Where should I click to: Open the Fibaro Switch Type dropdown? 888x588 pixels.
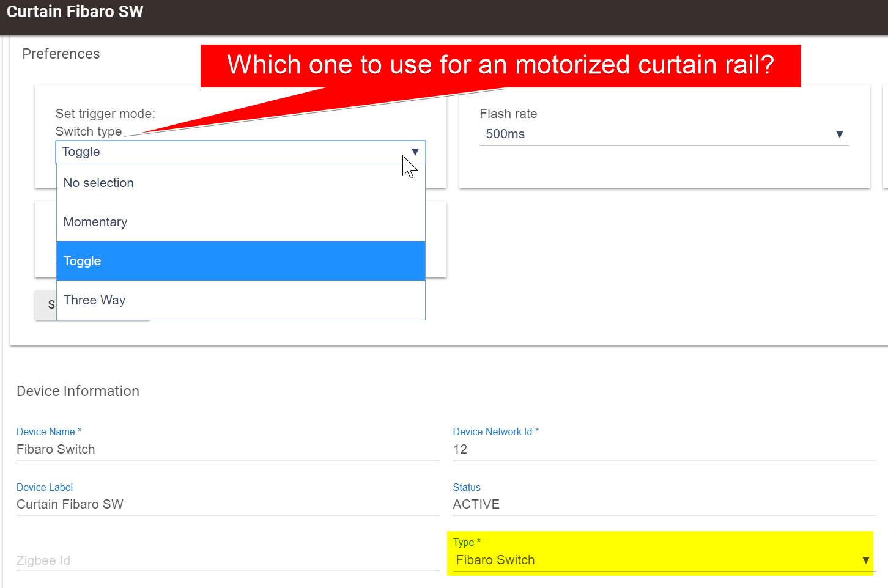659,560
